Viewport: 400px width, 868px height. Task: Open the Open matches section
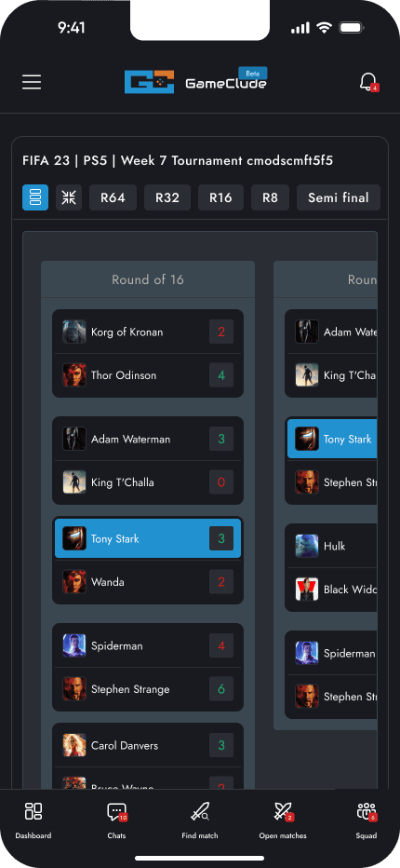(283, 821)
